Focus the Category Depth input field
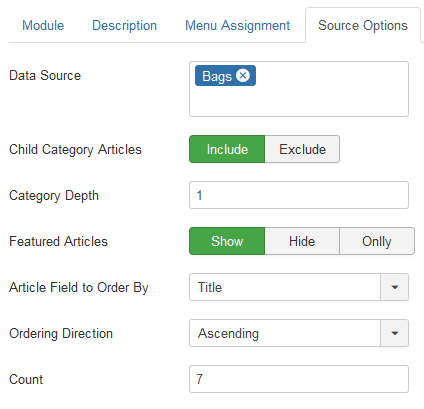The width and height of the screenshot is (424, 409). (x=299, y=195)
